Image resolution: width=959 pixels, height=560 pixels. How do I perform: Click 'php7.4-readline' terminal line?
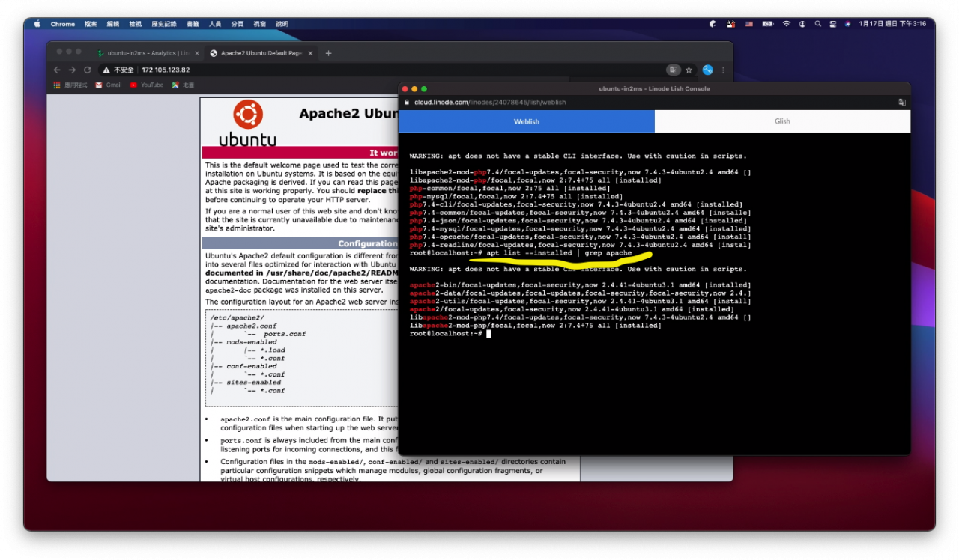(x=580, y=245)
